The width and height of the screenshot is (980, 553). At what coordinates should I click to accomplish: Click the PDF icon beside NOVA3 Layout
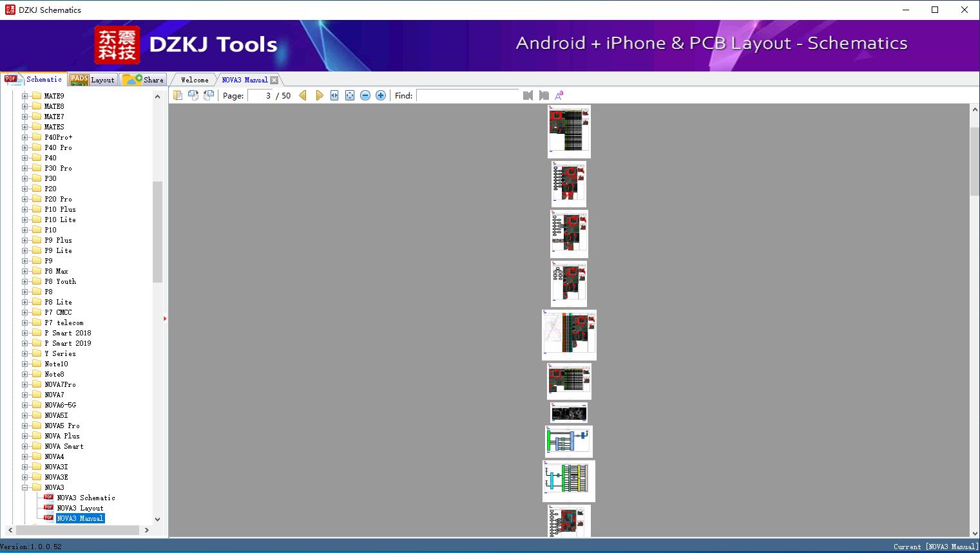[48, 508]
